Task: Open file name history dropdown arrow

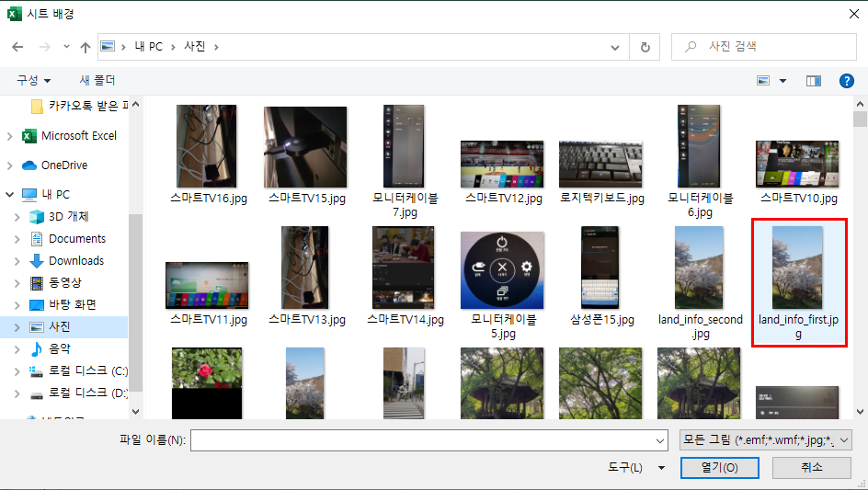Action: (x=660, y=440)
